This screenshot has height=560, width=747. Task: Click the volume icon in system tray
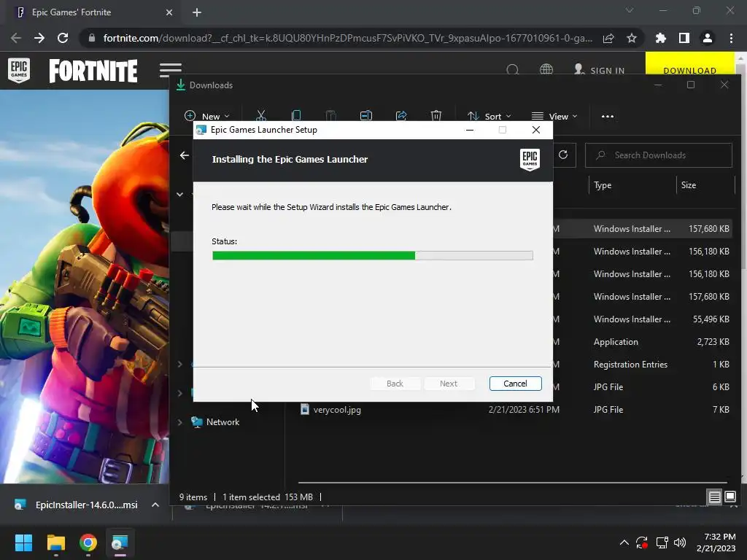(x=680, y=542)
